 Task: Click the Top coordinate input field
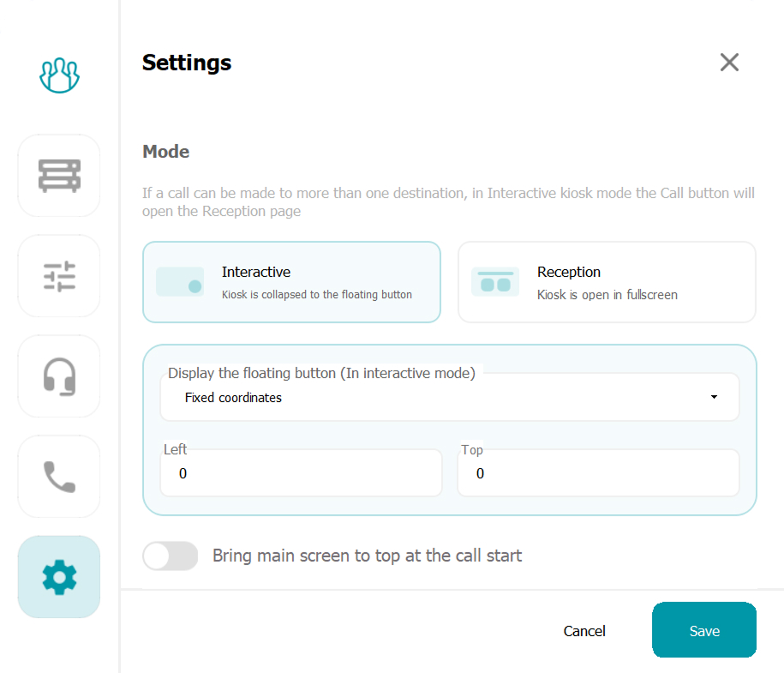point(598,473)
